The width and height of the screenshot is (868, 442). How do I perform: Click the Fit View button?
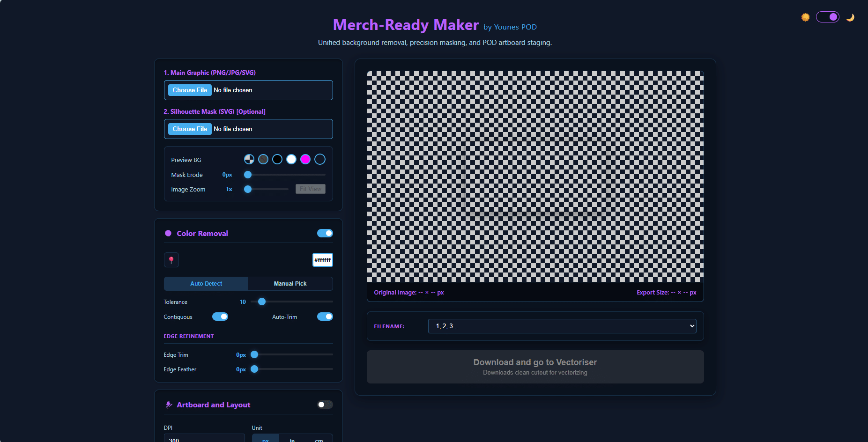pos(311,189)
